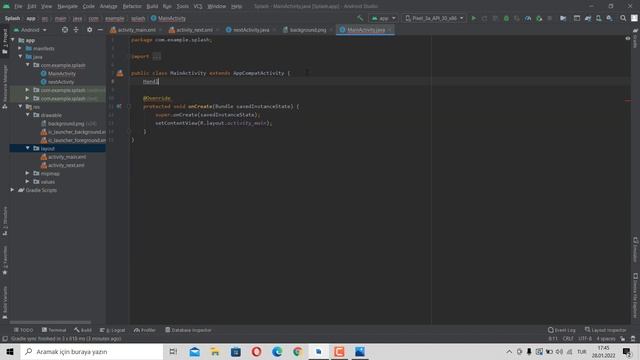Click the reader mode eye icon in editor

point(628,38)
